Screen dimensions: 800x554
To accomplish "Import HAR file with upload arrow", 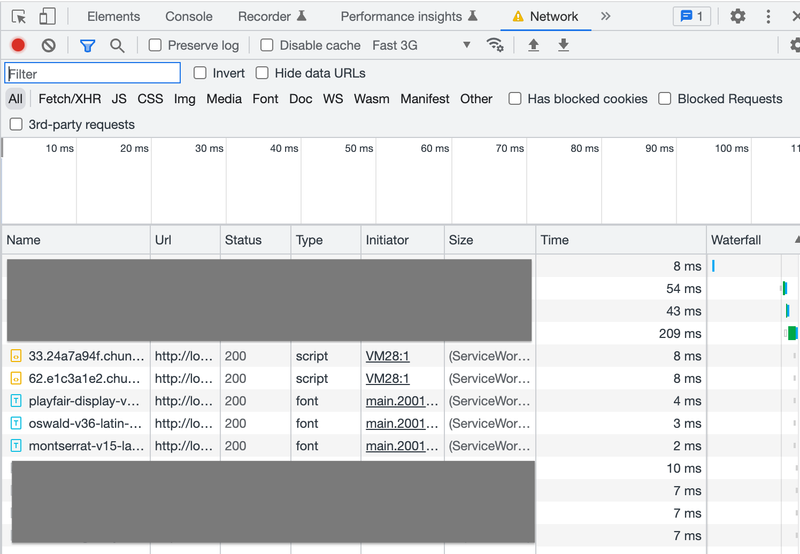I will (x=533, y=45).
